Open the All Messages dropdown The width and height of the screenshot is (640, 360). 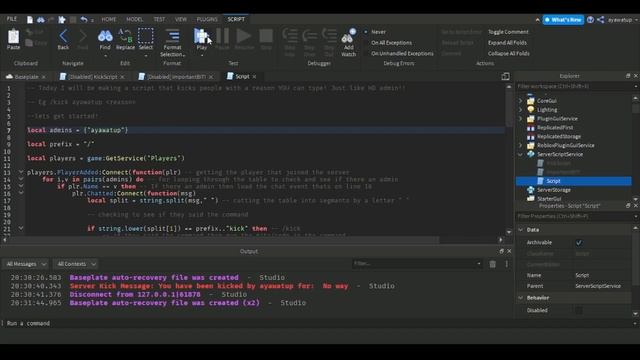point(26,264)
